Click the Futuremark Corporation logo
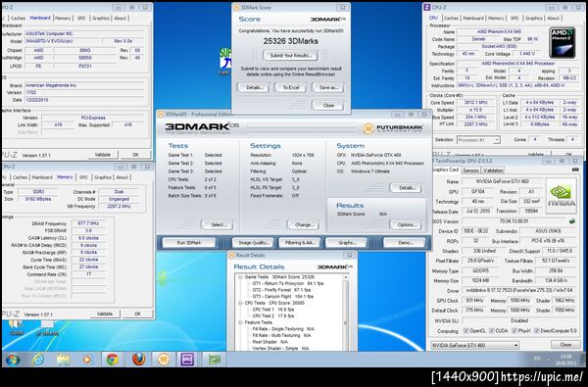 (x=393, y=128)
